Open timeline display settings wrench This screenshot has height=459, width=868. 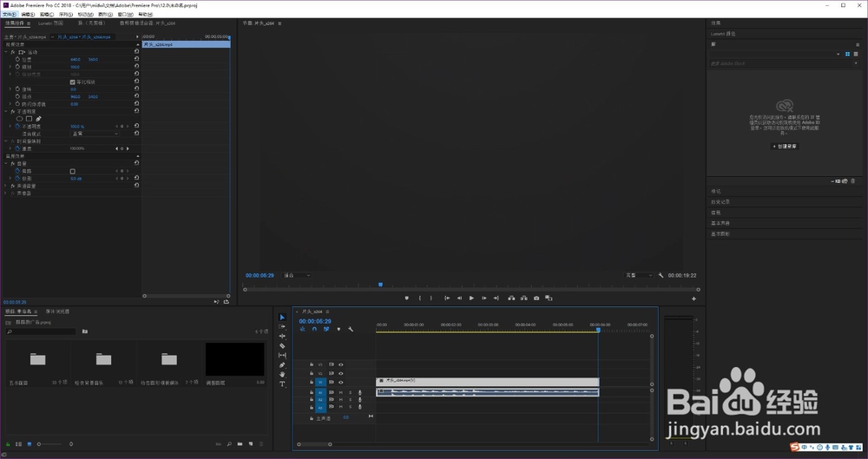click(x=351, y=329)
